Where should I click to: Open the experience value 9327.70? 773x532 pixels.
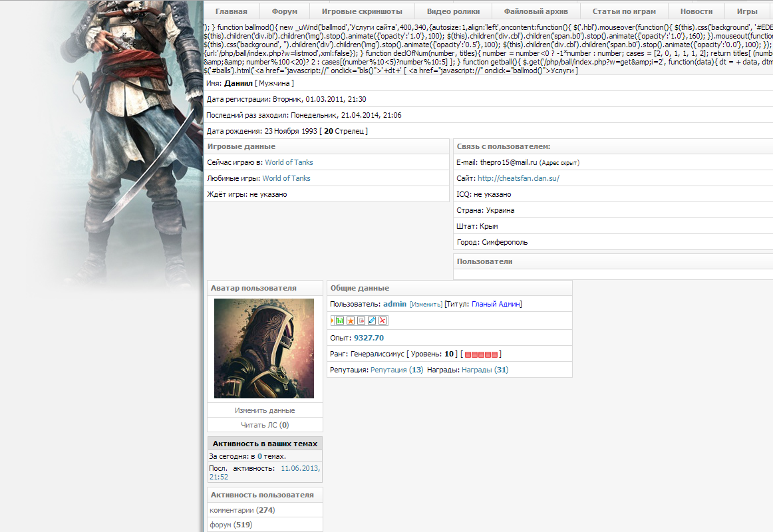pos(369,338)
